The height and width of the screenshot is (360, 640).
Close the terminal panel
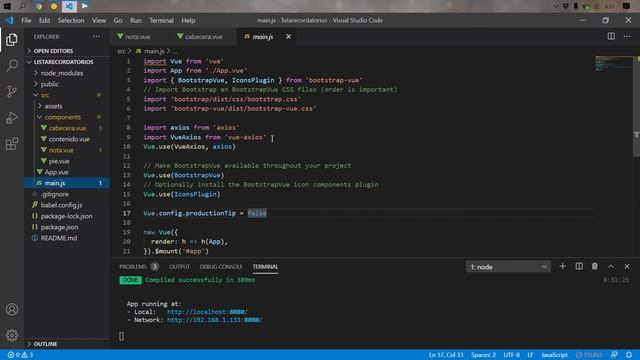point(627,266)
